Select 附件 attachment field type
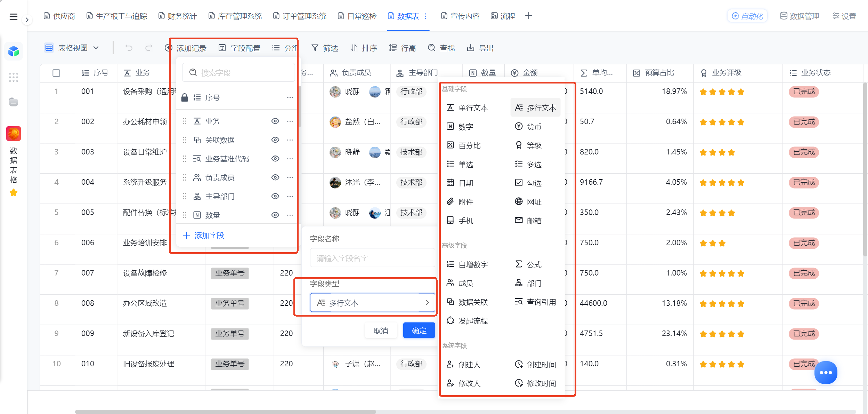The image size is (868, 414). point(460,202)
